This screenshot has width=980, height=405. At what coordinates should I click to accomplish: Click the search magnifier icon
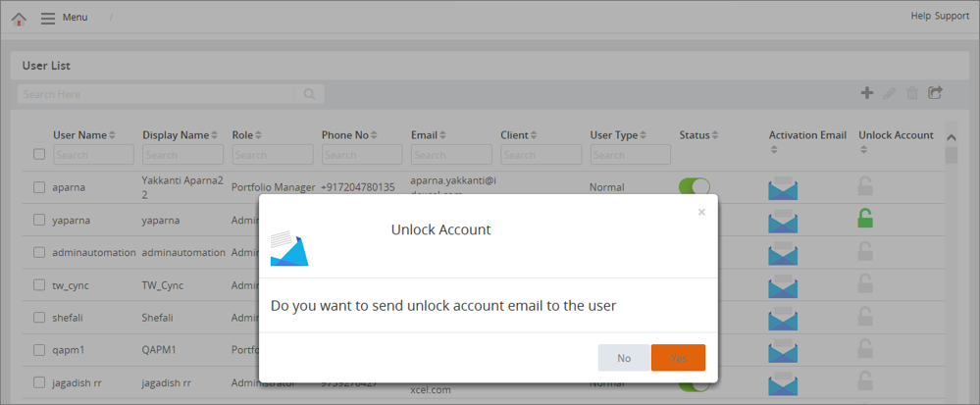click(x=310, y=94)
